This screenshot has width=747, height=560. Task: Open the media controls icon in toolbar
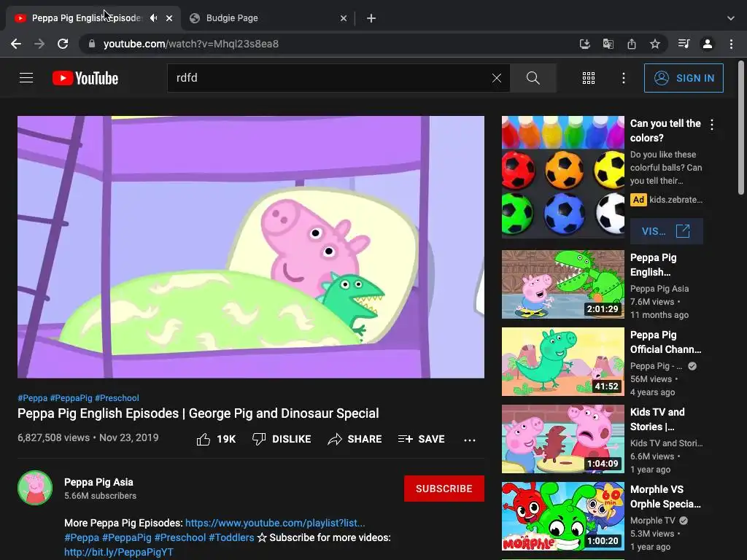[684, 44]
